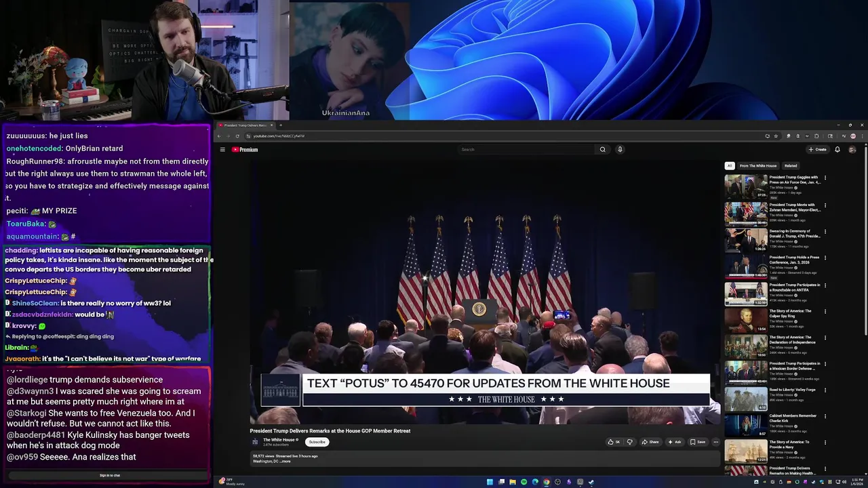Expand video description with '...more'

click(x=285, y=462)
